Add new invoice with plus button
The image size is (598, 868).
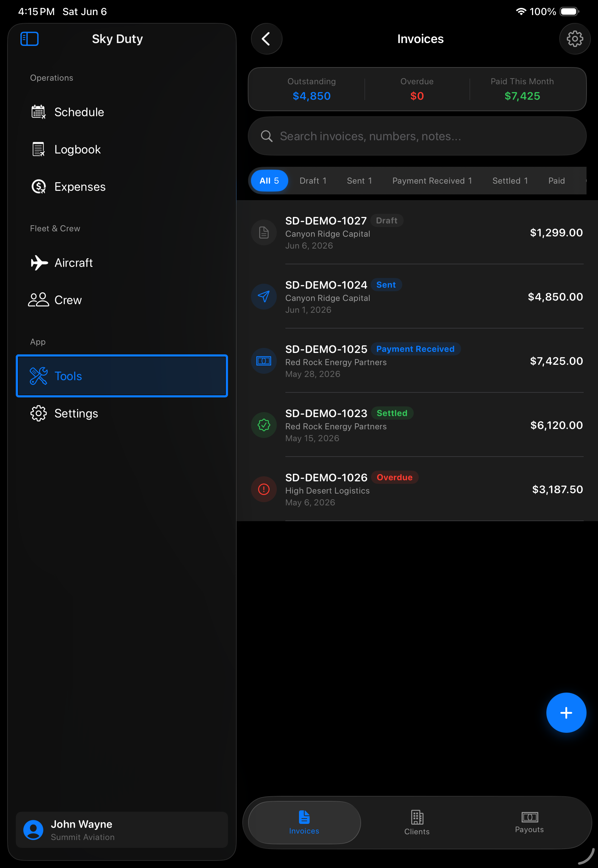pos(566,712)
